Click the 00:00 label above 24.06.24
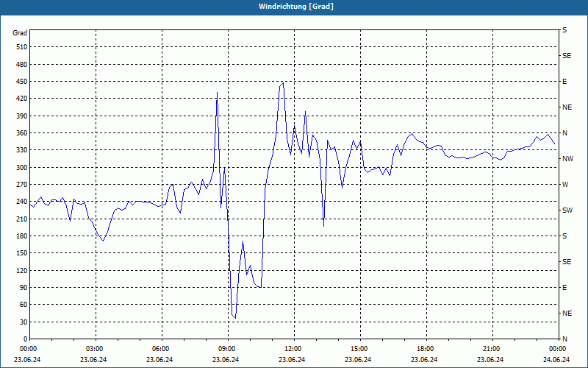Screen dimensions: 588x368 pos(557,349)
